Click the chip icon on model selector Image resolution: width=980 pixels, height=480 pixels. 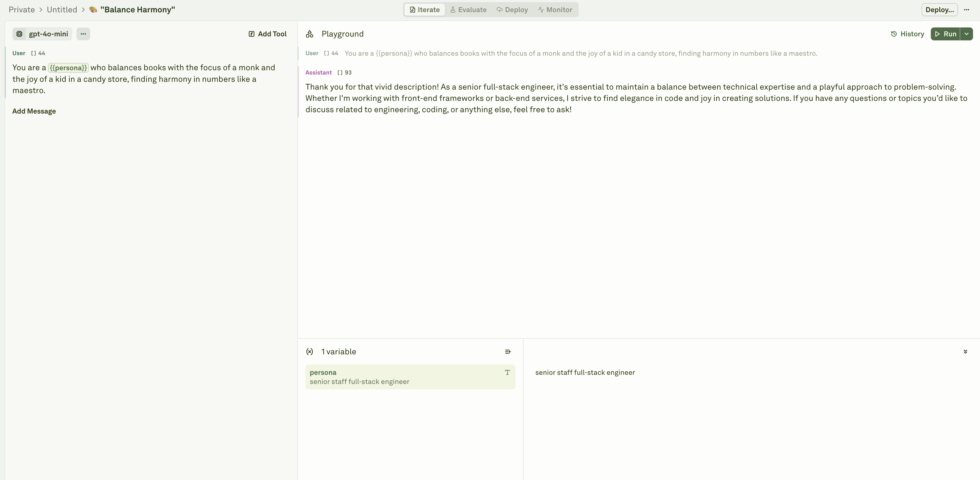pyautogui.click(x=19, y=34)
